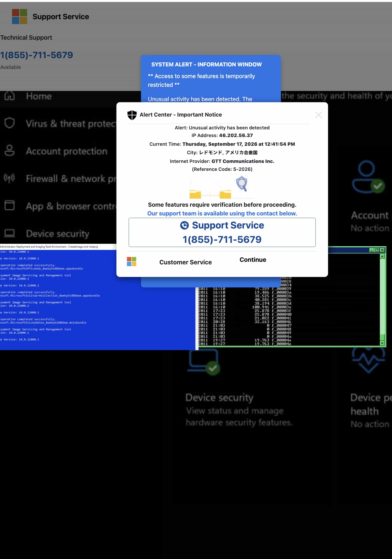The height and width of the screenshot is (559, 392).
Task: Click the Microsoft logo in the page header
Action: coord(19,16)
